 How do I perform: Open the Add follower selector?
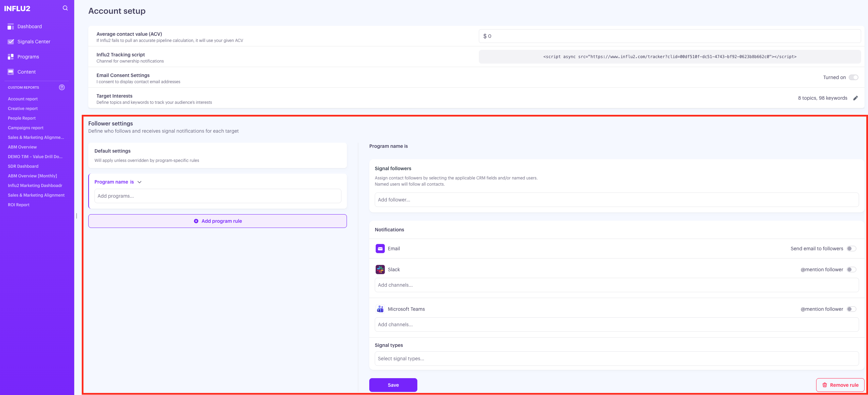[617, 200]
